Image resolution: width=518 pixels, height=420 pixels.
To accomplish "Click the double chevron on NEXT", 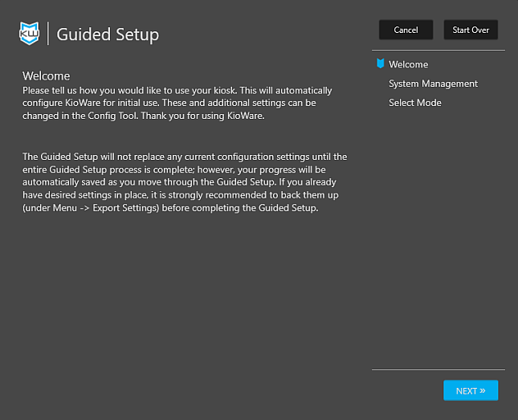I will click(482, 391).
